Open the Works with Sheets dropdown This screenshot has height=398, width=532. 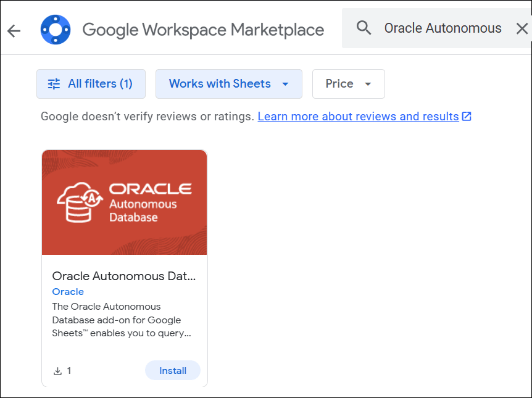229,84
